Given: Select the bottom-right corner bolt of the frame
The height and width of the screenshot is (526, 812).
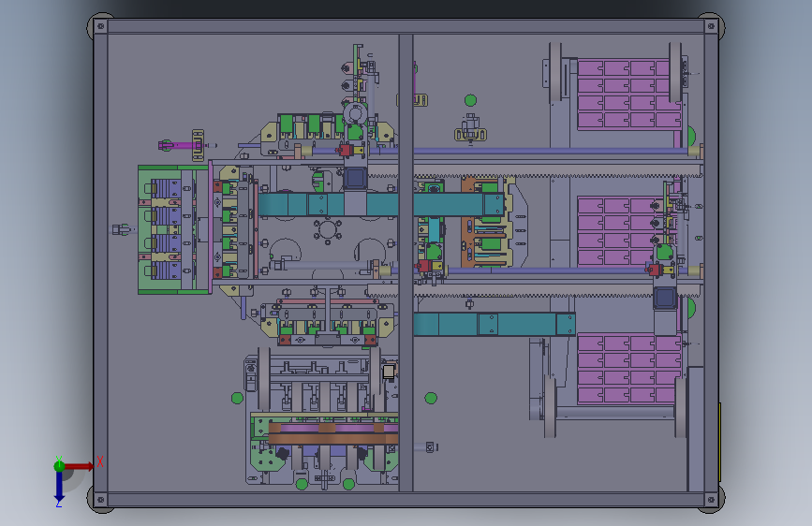Looking at the screenshot, I should (711, 500).
